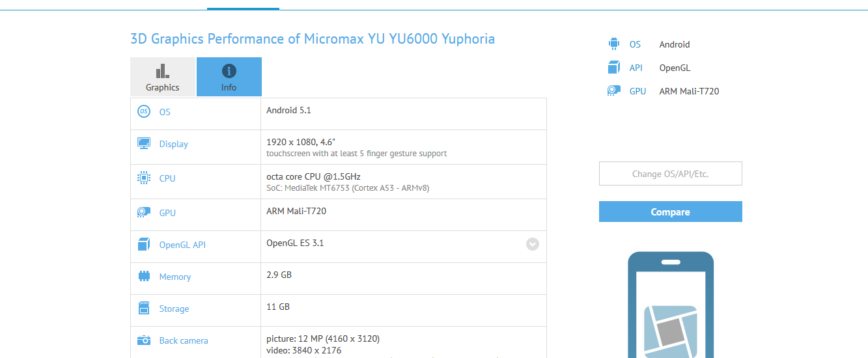Select the Info tab
The image size is (868, 358).
[x=229, y=77]
